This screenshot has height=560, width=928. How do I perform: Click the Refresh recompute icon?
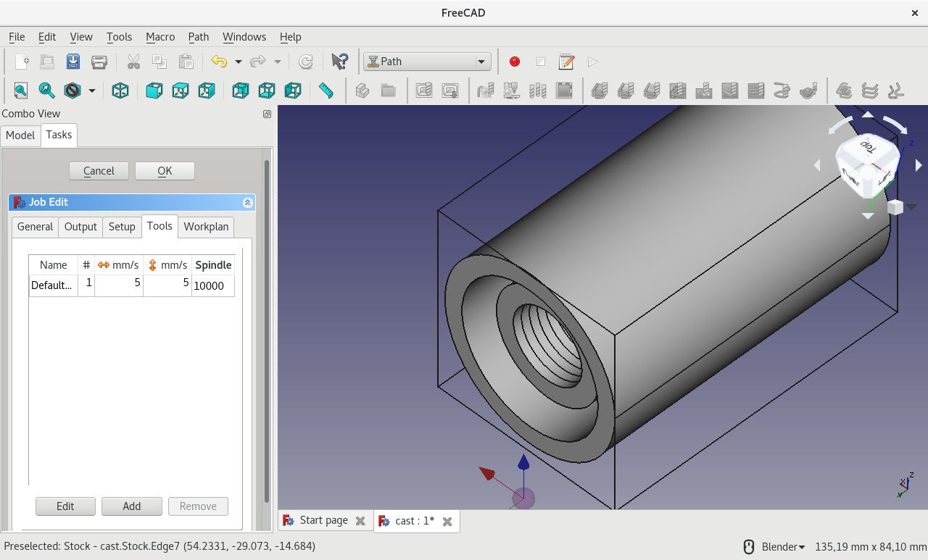click(306, 62)
